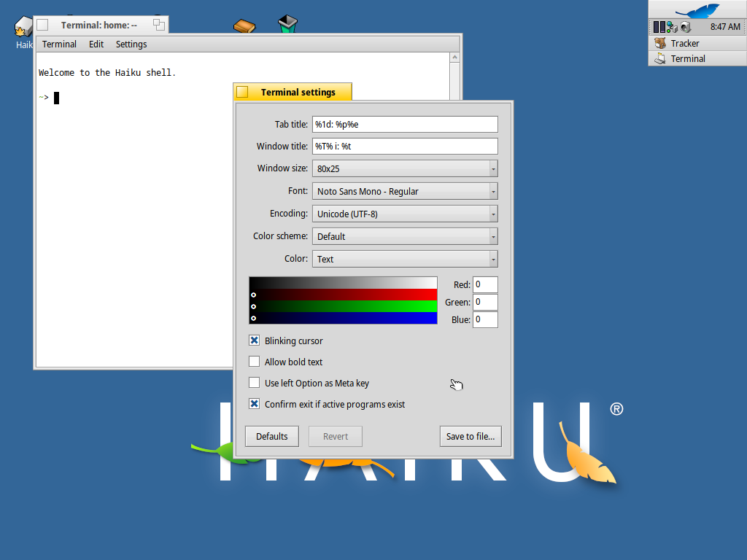Open the Encoding dropdown
Viewport: 747px width, 560px height.
click(x=405, y=214)
